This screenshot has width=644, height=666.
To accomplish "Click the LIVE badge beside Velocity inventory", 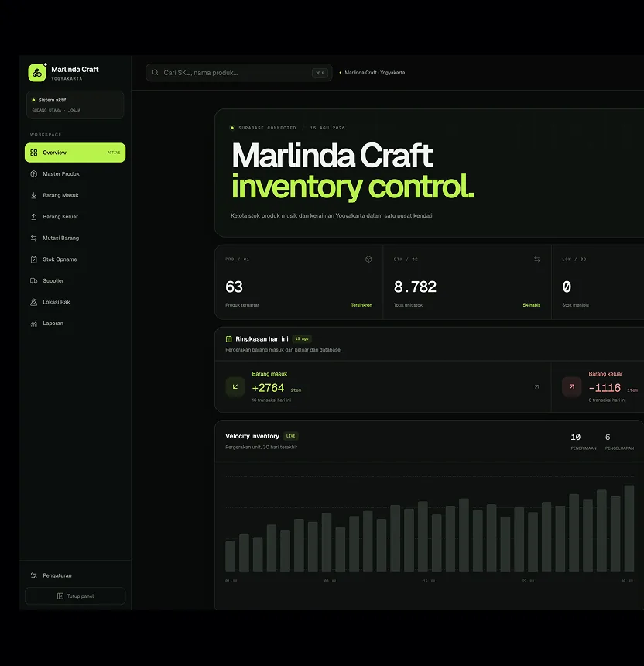I will [291, 436].
